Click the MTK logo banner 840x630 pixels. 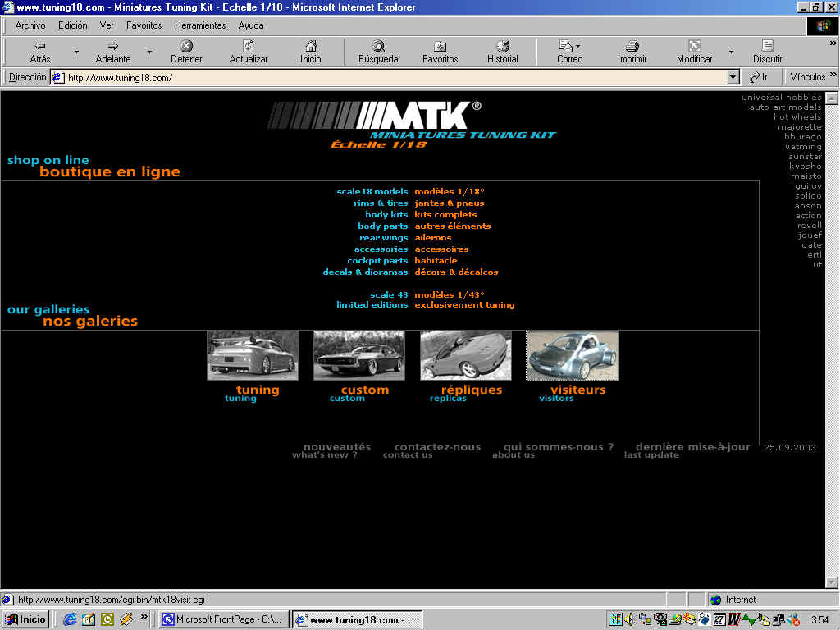(x=412, y=125)
